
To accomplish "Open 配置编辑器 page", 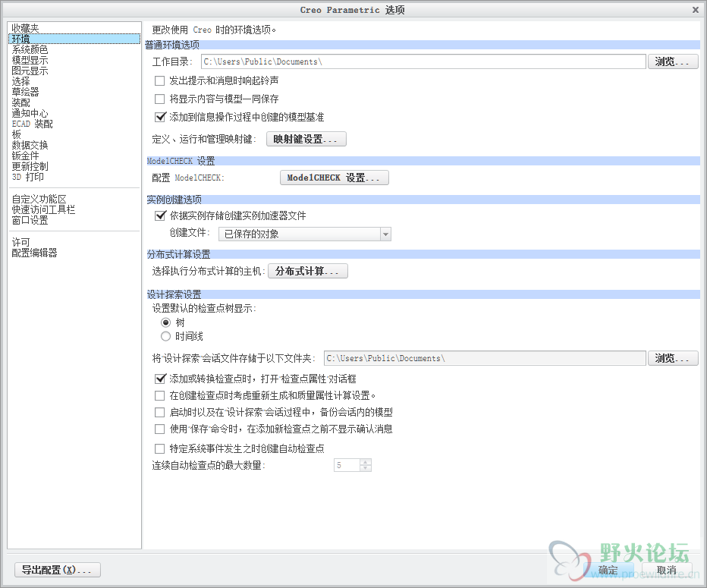I will 34,253.
